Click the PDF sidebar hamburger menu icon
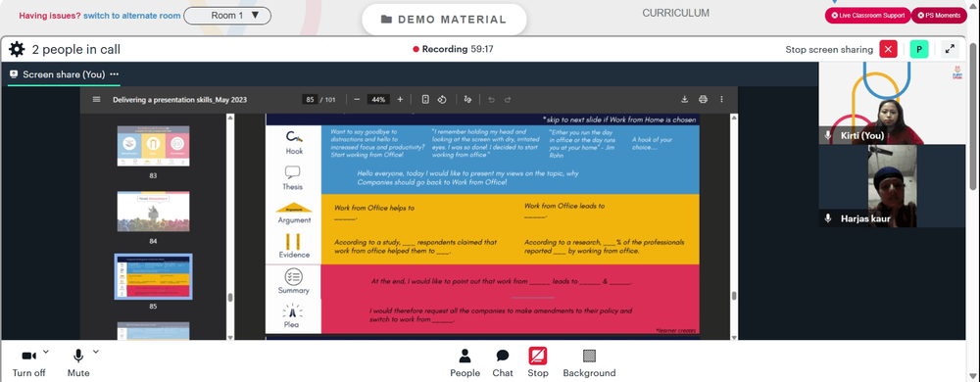980x382 pixels. (x=96, y=99)
